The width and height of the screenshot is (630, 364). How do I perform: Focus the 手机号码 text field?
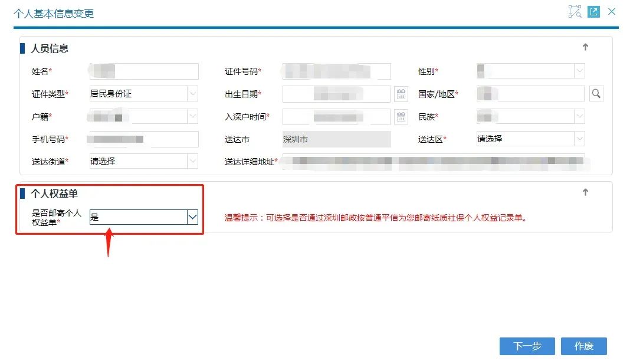(x=143, y=139)
